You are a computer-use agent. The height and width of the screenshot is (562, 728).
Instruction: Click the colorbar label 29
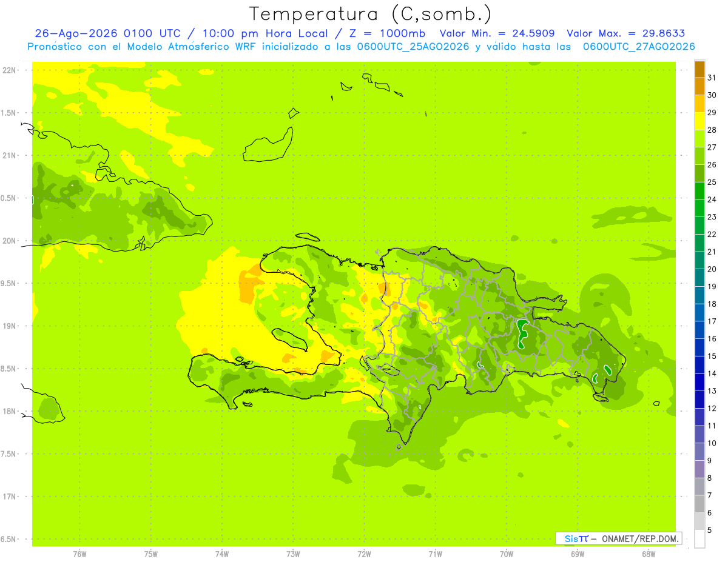pyautogui.click(x=712, y=113)
